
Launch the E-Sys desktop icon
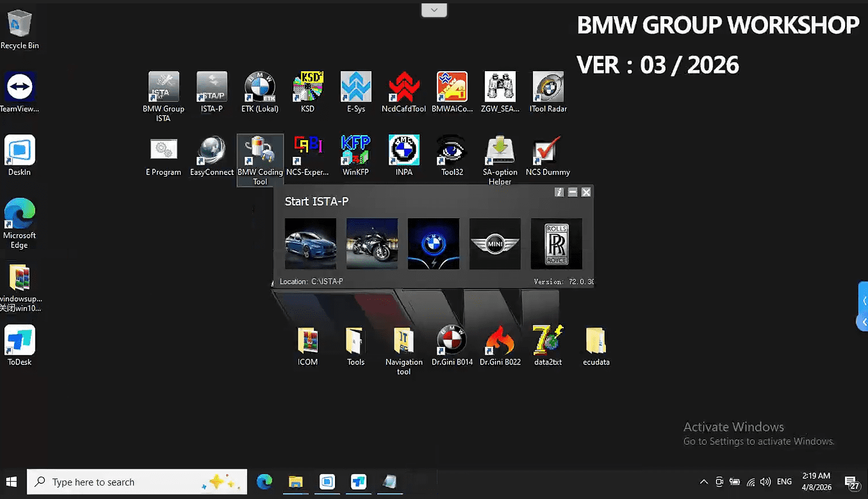(356, 87)
